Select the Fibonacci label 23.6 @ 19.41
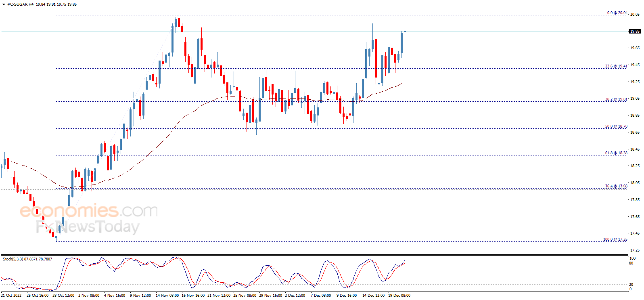The width and height of the screenshot is (644, 300). point(616,66)
